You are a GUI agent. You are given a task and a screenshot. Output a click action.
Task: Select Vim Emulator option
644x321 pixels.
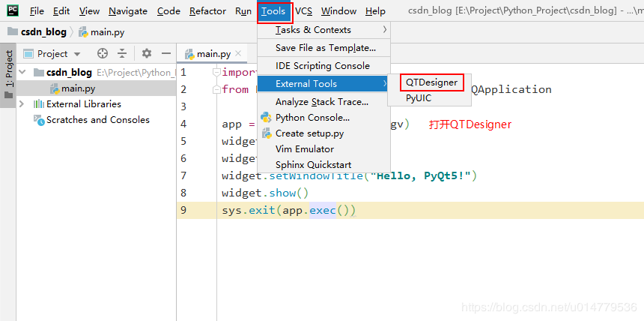coord(323,149)
